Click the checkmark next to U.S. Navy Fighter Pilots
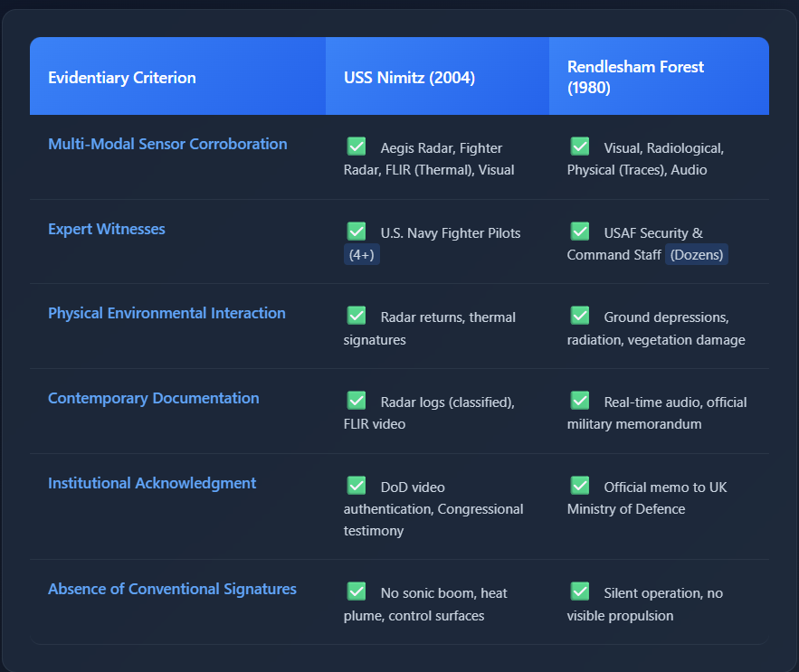This screenshot has width=799, height=672. [x=357, y=232]
